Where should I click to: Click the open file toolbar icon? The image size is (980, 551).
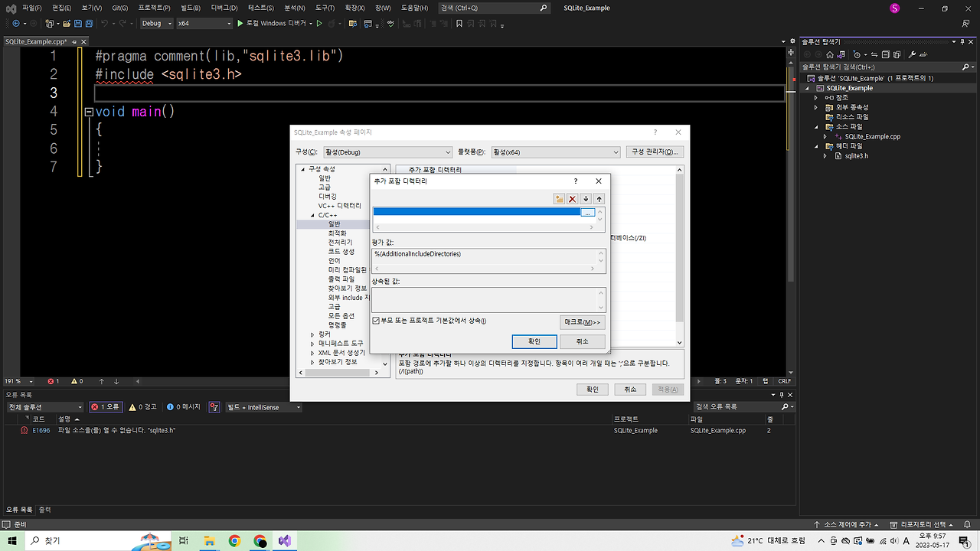[67, 24]
